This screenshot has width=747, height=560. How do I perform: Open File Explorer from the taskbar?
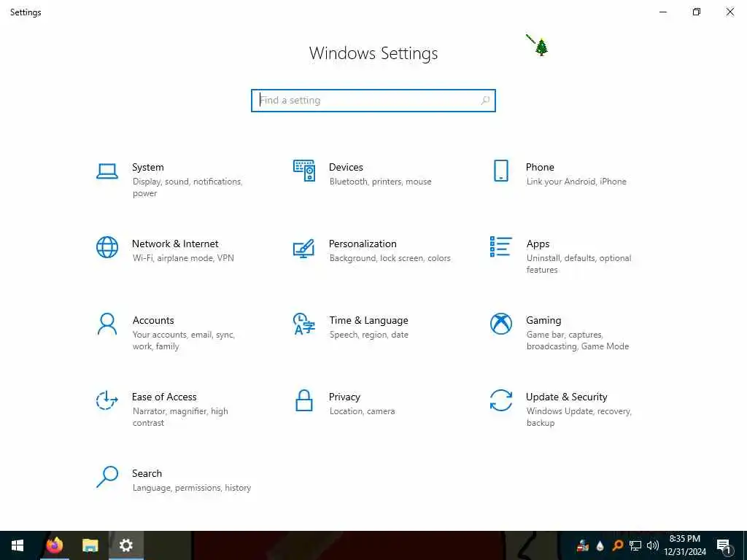click(90, 545)
